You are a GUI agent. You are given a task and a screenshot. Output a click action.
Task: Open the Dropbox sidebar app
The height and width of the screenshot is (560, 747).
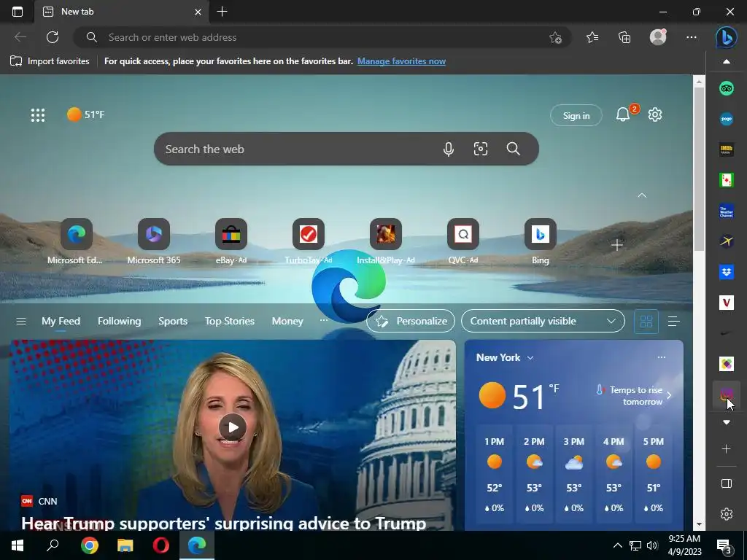click(x=726, y=272)
